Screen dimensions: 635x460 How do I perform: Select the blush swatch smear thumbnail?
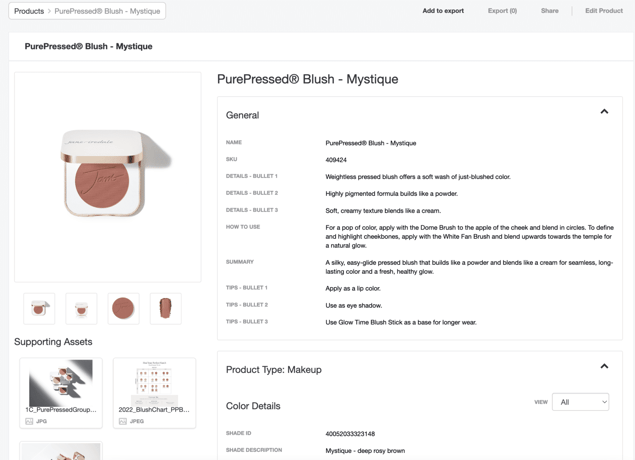click(166, 309)
